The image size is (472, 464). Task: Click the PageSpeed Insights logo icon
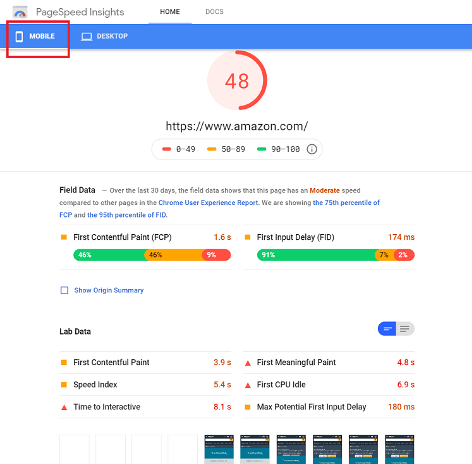[20, 12]
